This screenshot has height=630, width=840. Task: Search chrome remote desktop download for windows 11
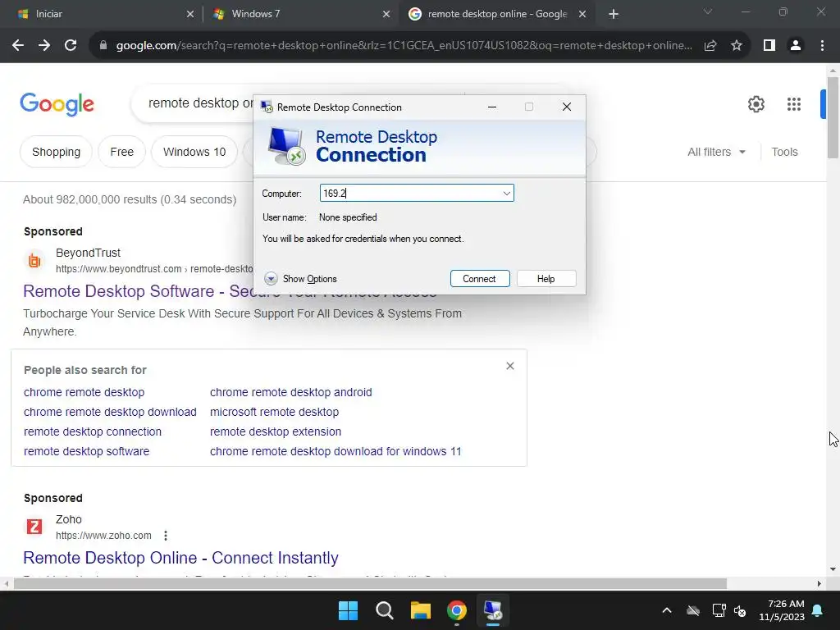[x=336, y=451]
